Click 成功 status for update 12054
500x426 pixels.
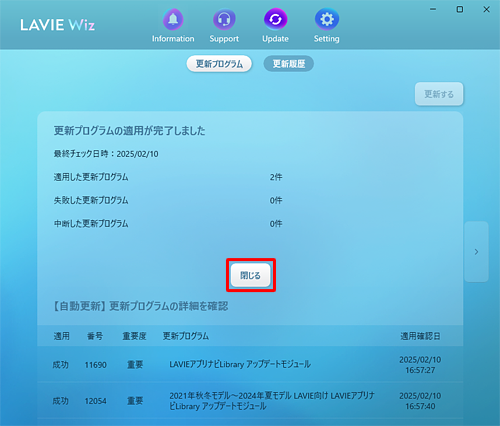click(x=61, y=401)
